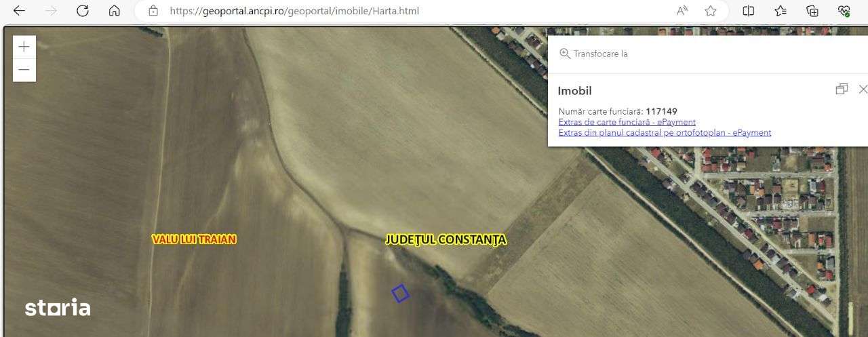Click the geoportal URL address field

(407, 11)
